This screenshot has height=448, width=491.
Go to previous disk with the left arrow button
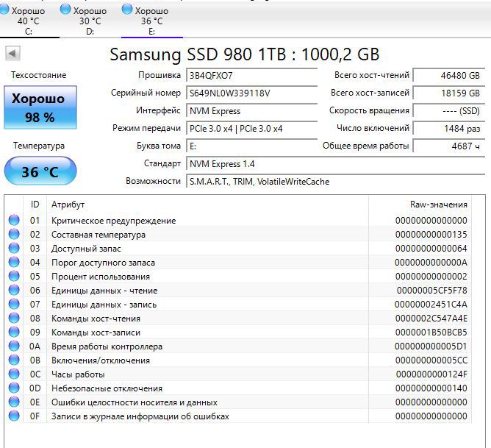coord(12,53)
